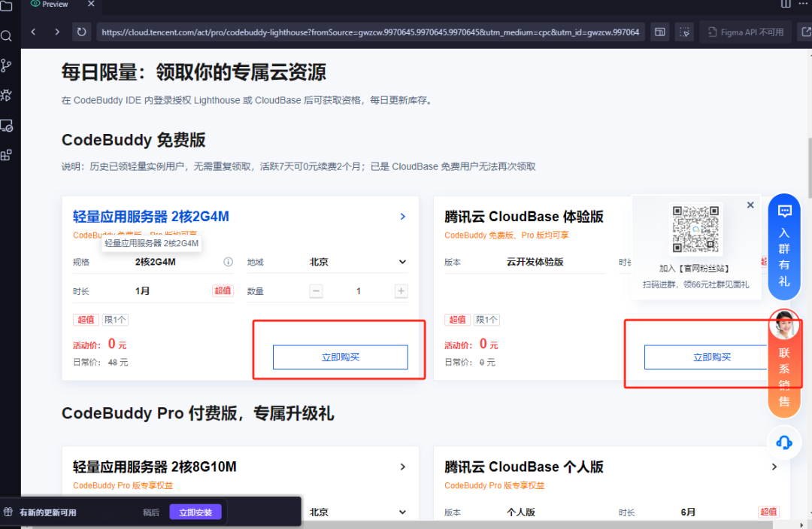
Task: Click the 限1个 tag in 2核2G4M card
Action: tap(115, 320)
